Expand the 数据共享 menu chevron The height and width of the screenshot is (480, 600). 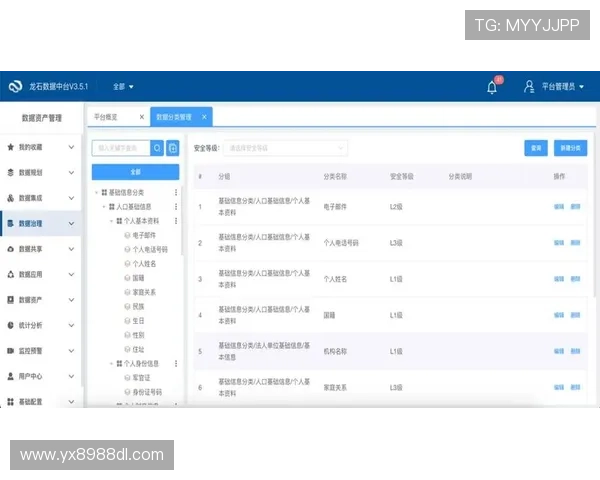(71, 249)
